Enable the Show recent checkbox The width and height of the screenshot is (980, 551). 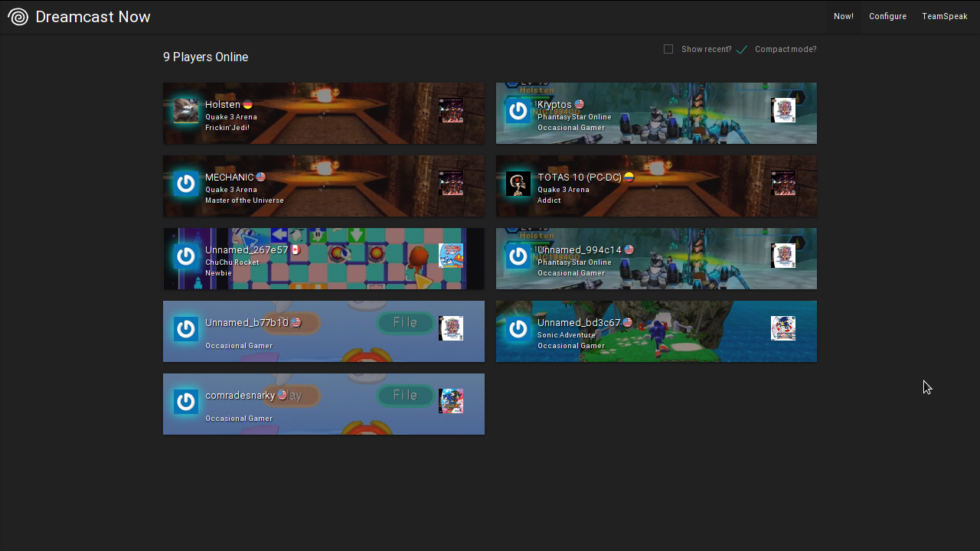[x=668, y=49]
